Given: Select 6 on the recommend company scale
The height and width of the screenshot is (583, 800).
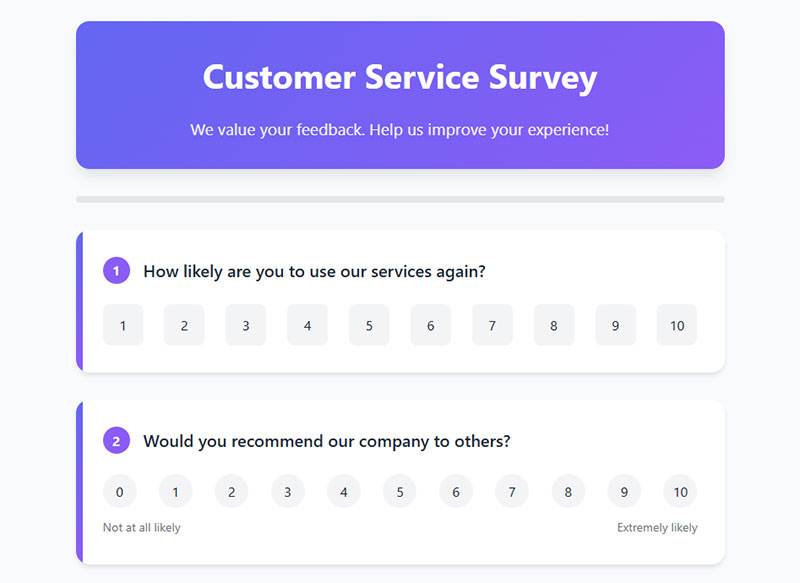Looking at the screenshot, I should coord(456,491).
